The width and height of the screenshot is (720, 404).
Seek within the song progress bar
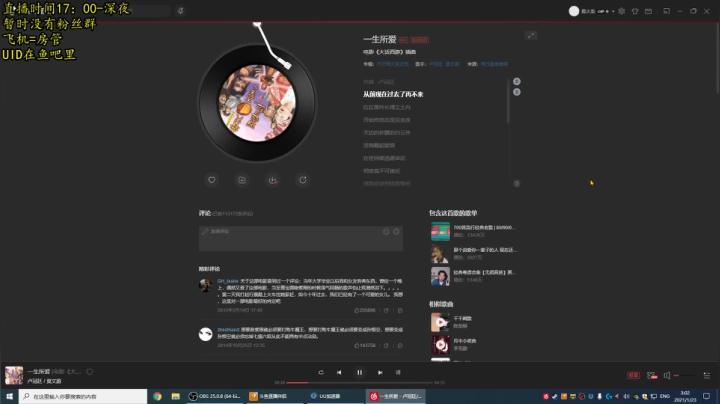click(360, 382)
